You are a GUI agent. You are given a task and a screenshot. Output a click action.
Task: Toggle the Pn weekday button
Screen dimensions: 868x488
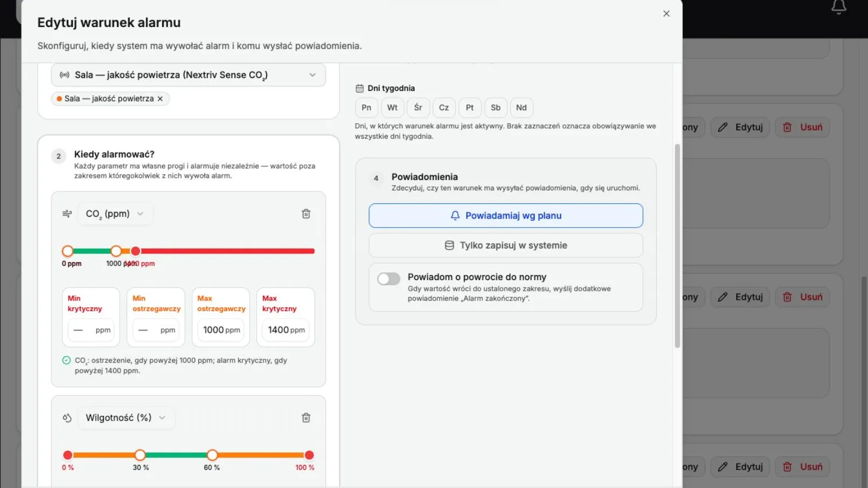pyautogui.click(x=366, y=107)
